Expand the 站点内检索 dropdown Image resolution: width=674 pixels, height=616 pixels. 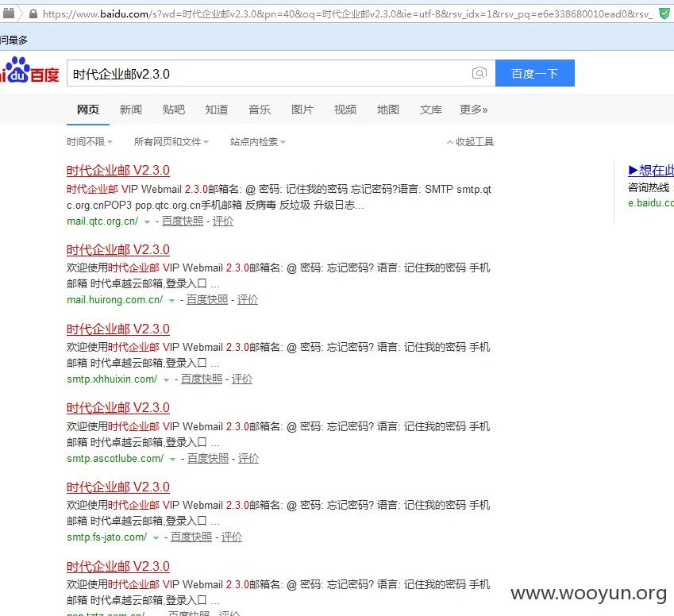257,142
